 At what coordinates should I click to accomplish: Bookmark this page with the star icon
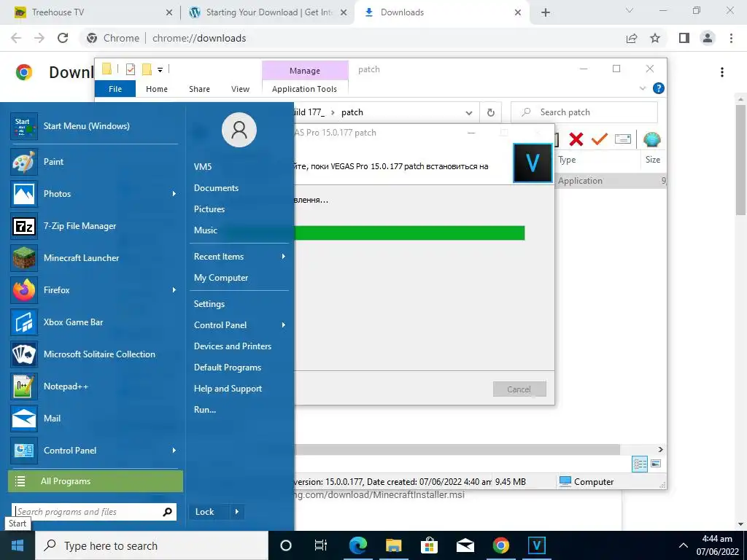click(x=655, y=38)
